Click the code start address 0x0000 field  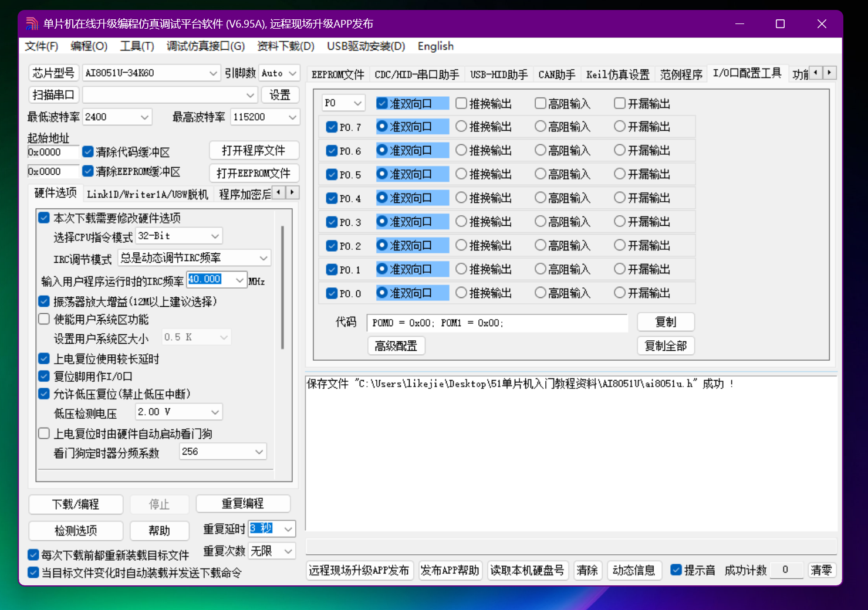click(x=52, y=152)
